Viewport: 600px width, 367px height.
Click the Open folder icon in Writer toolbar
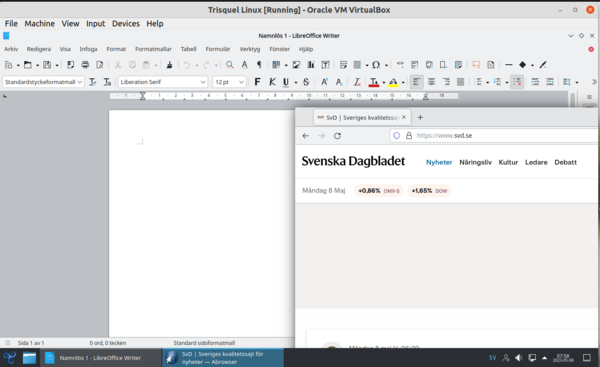tap(28, 65)
